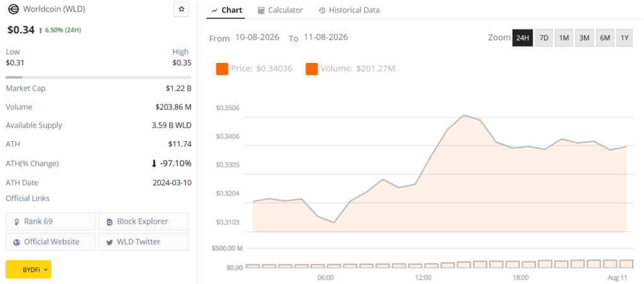Screen dimensions: 644x284
Task: Toggle the Price series legend swatch
Action: click(x=222, y=69)
